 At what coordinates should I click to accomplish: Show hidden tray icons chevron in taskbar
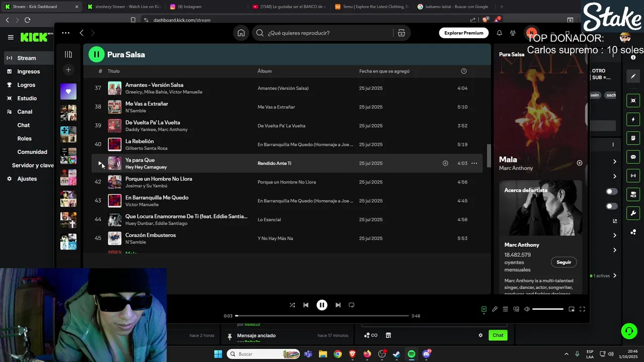coord(566,354)
